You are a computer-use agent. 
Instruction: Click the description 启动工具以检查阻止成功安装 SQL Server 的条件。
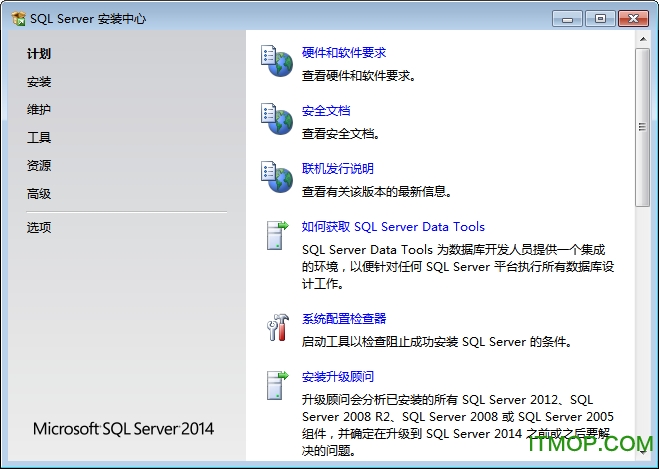(x=437, y=342)
